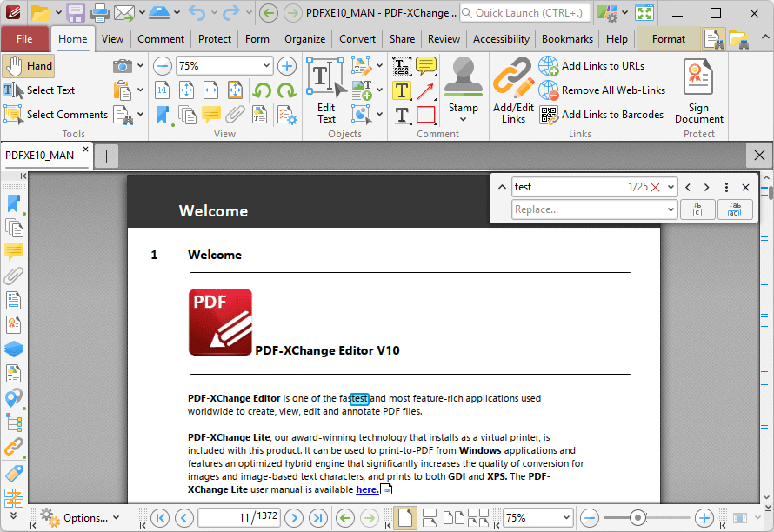Viewport: 774px width, 532px height.
Task: Open the status bar zoom 75% dropdown
Action: [x=567, y=518]
